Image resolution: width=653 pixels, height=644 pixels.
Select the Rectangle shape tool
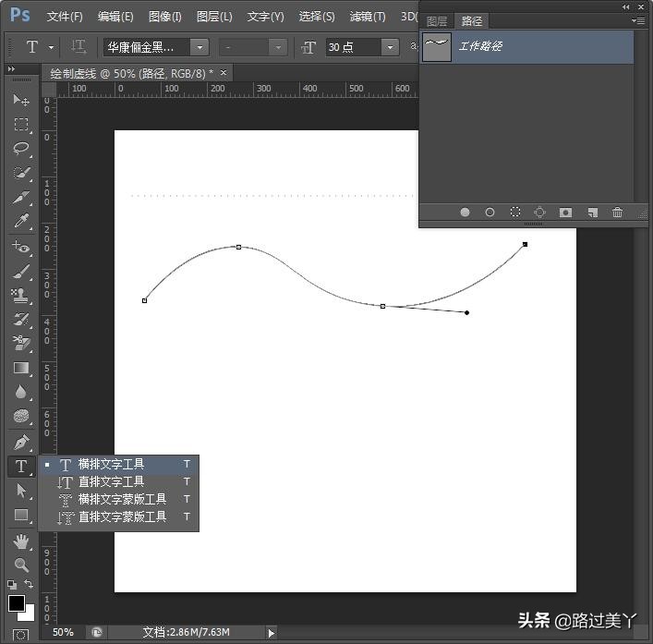[x=21, y=515]
